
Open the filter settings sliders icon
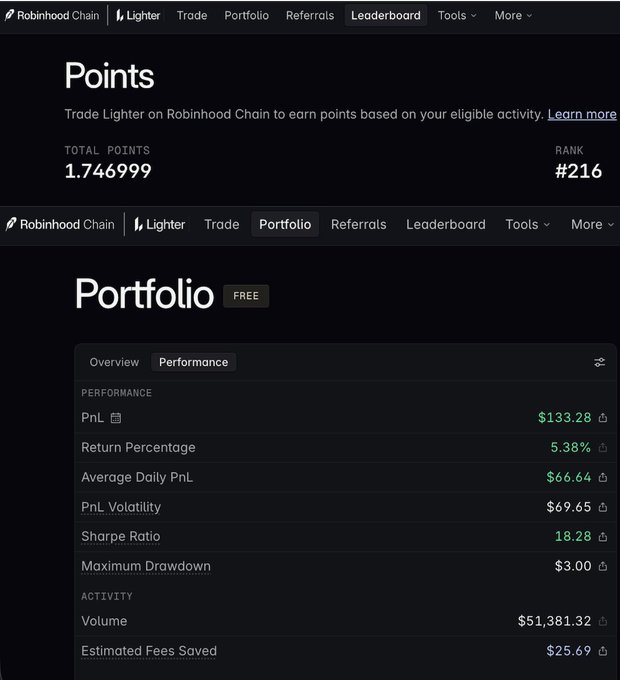[600, 362]
